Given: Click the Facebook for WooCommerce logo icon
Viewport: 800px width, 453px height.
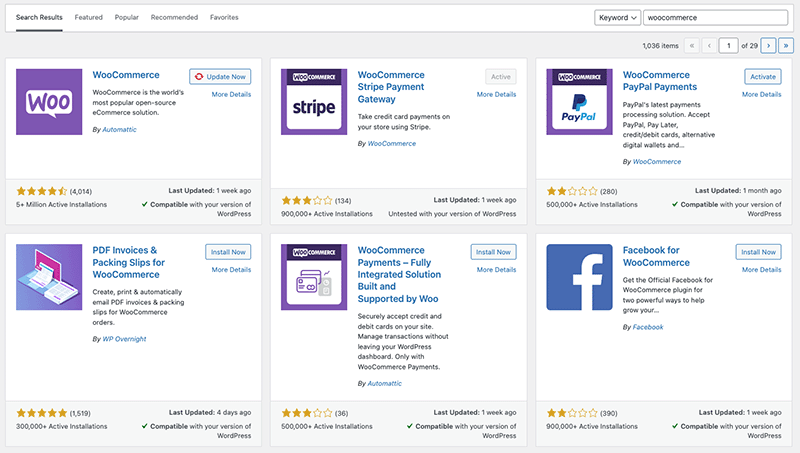Looking at the screenshot, I should click(x=579, y=277).
